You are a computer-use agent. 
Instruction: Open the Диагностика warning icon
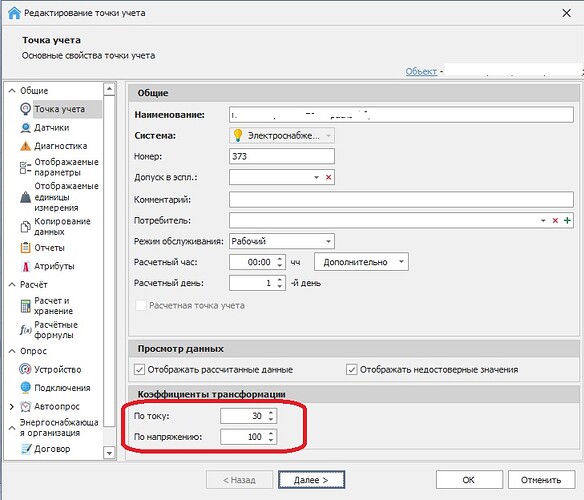point(25,146)
